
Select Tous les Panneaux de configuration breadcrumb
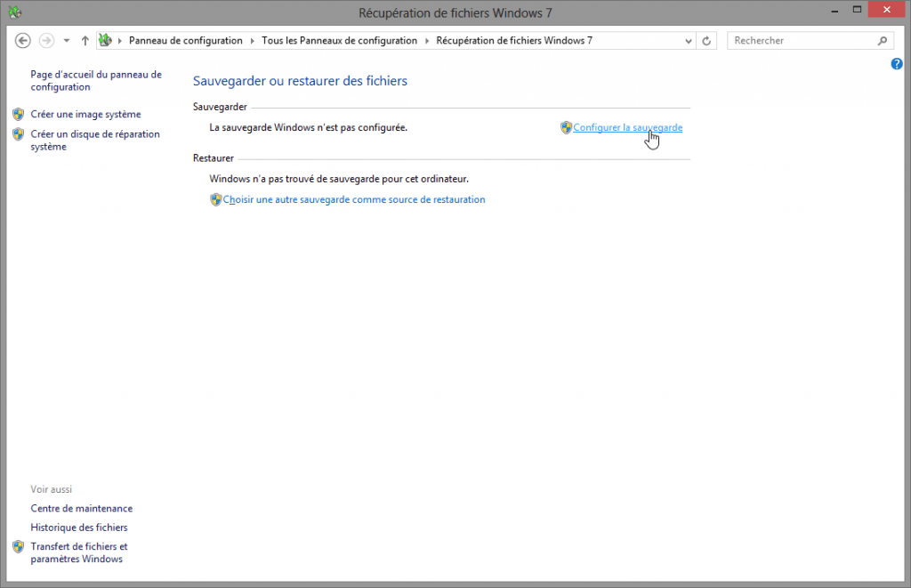(x=339, y=41)
